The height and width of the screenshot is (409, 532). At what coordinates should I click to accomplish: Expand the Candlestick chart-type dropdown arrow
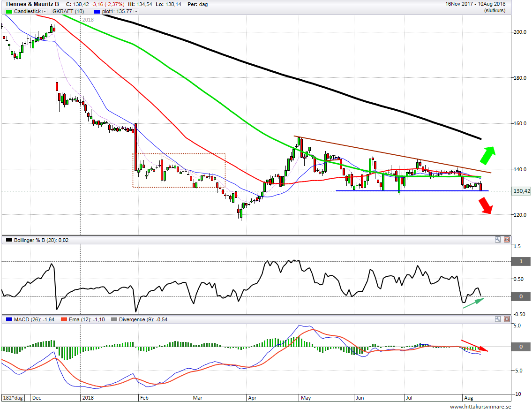45,12
